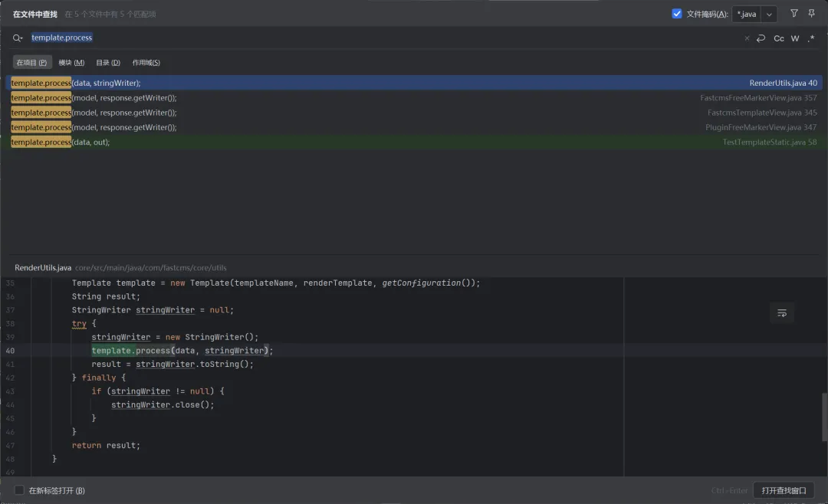Screen dimensions: 828x504
Task: Check the 在新标签打开 checkbox
Action: (20, 490)
